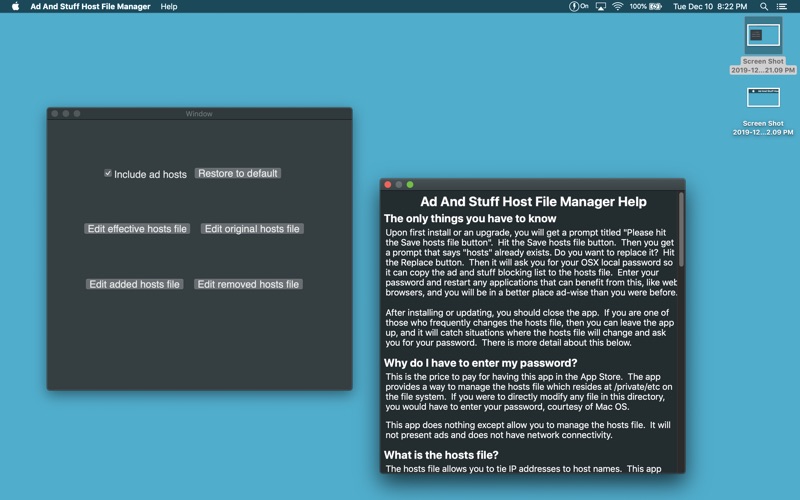The image size is (800, 500).
Task: Close the Help window with red button
Action: 388,185
